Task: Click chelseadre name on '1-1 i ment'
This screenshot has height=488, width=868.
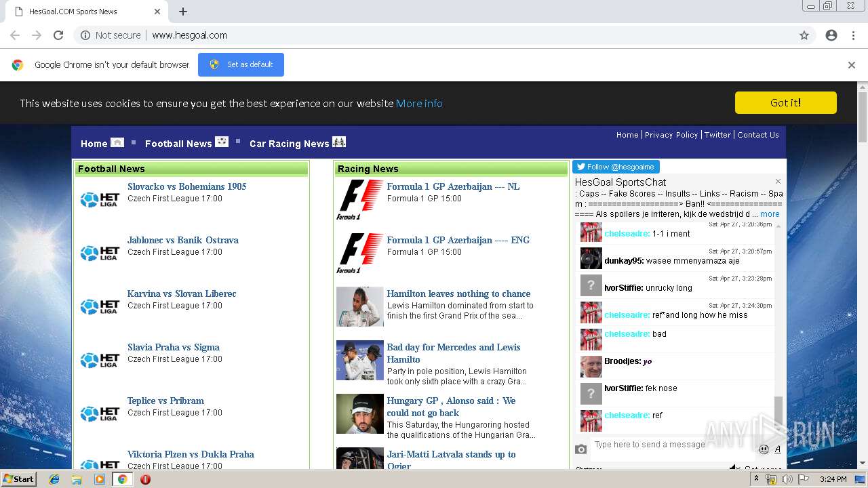Action: (627, 234)
